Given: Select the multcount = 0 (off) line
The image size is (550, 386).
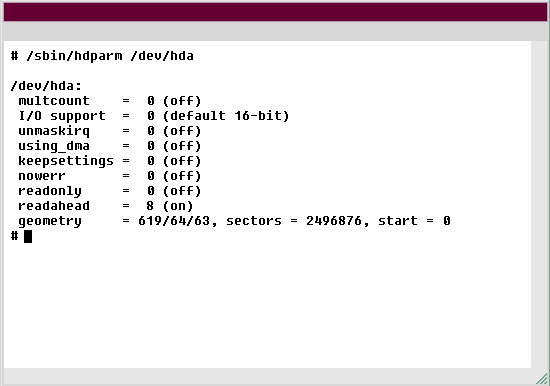Looking at the screenshot, I should pos(109,101).
